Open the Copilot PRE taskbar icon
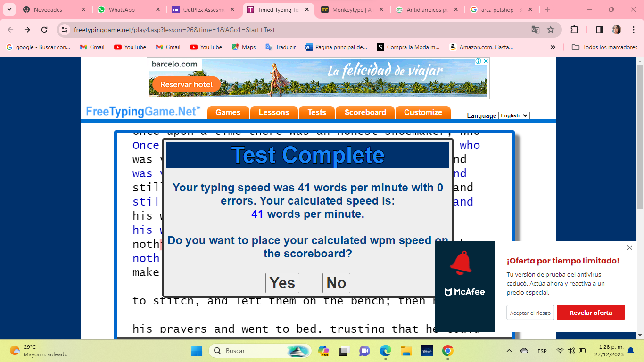Viewport: 644px width, 362px height. point(323,351)
